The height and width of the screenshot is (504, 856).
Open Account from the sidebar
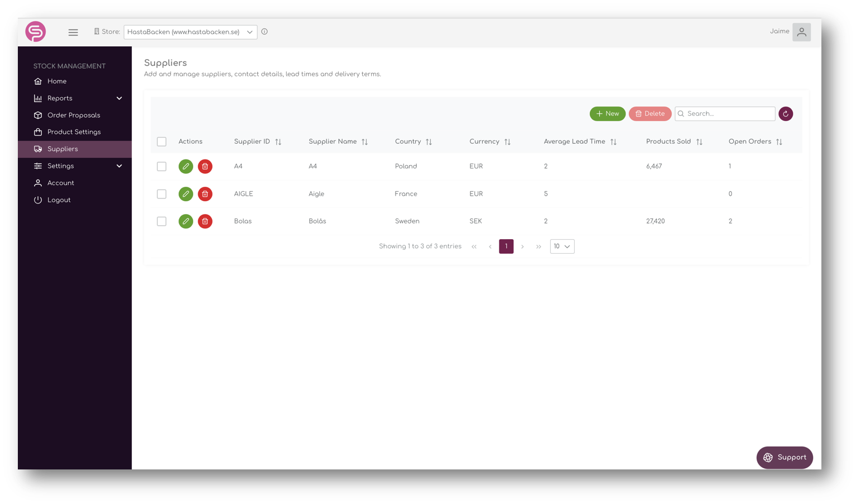60,183
